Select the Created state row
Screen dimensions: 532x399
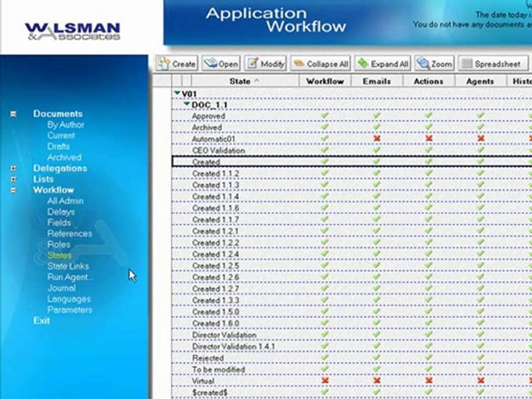coord(352,162)
